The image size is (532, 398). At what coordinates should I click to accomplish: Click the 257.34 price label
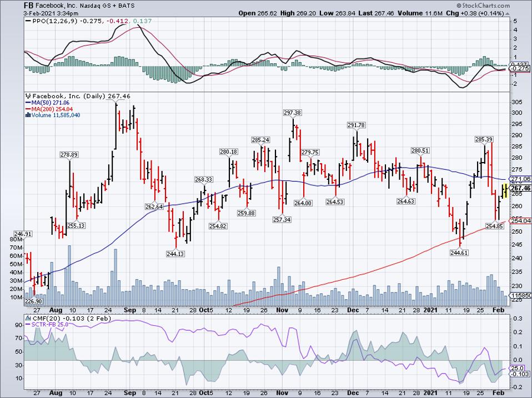282,220
